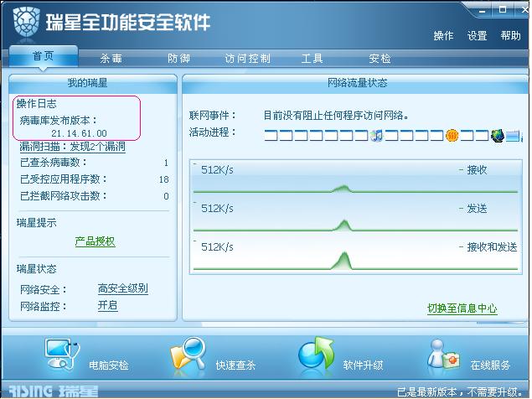Click the 病毒库发布版本 label
The width and height of the screenshot is (532, 399).
[x=59, y=120]
